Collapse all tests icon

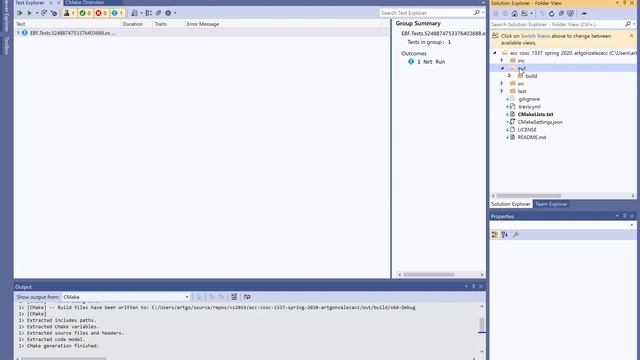(x=158, y=13)
